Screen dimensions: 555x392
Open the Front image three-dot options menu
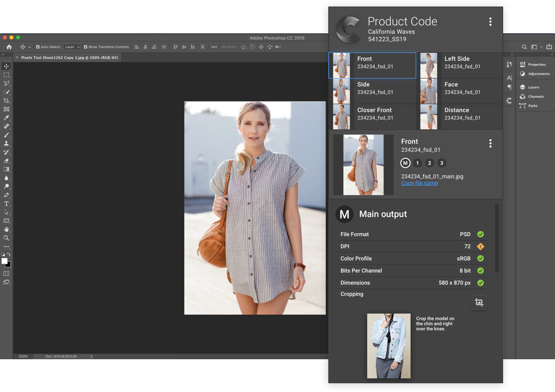490,143
